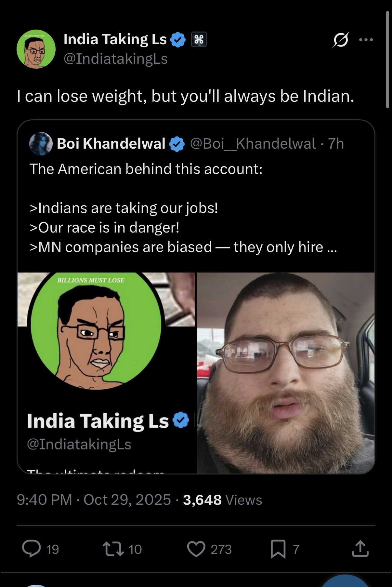Open the quoted @Boi__Khandelwal handle
Viewport: 392px width, 587px height.
pos(253,143)
